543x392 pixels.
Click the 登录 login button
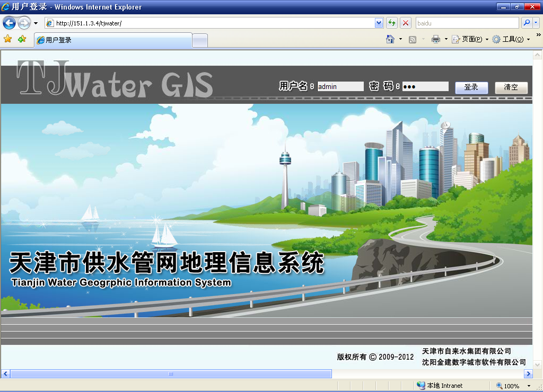[x=471, y=87]
